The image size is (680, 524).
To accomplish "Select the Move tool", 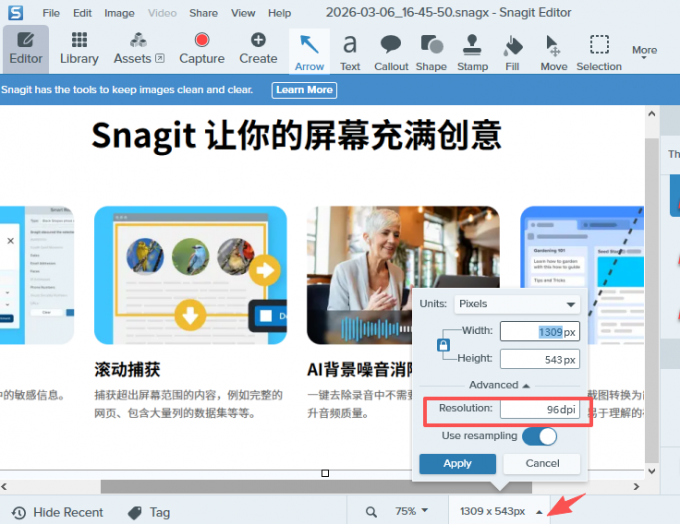I will coord(554,52).
